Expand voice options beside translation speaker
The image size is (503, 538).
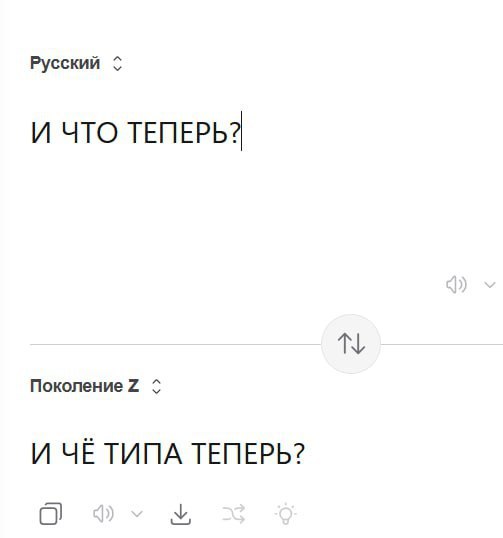(x=137, y=514)
